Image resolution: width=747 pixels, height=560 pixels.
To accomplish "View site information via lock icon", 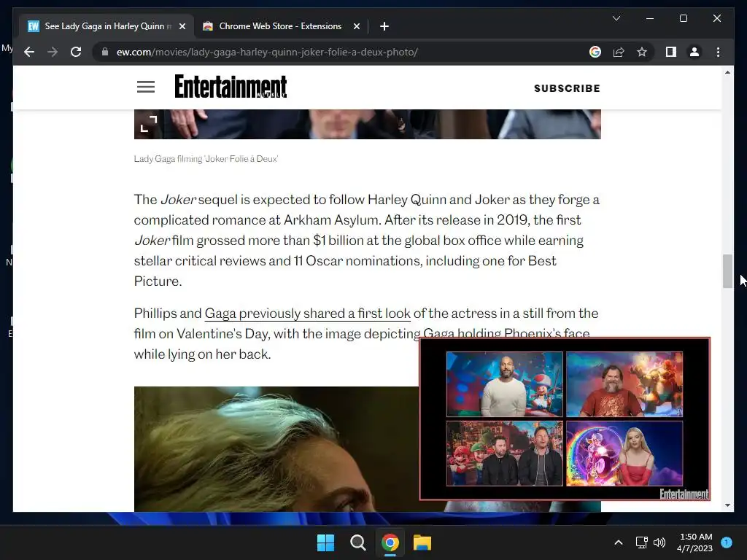I will tap(105, 52).
